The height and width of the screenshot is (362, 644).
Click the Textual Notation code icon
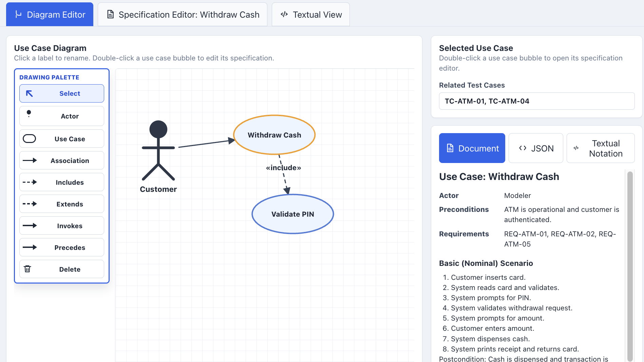[x=576, y=148]
